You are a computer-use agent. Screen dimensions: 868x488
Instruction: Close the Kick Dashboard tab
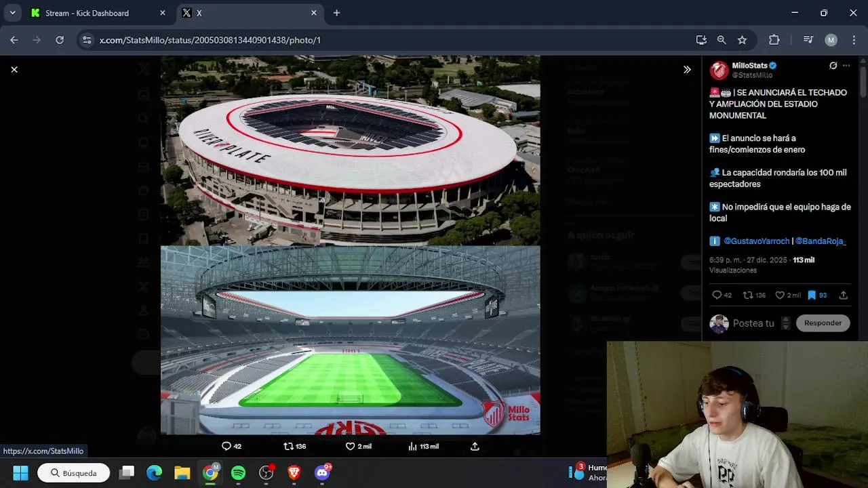(162, 13)
